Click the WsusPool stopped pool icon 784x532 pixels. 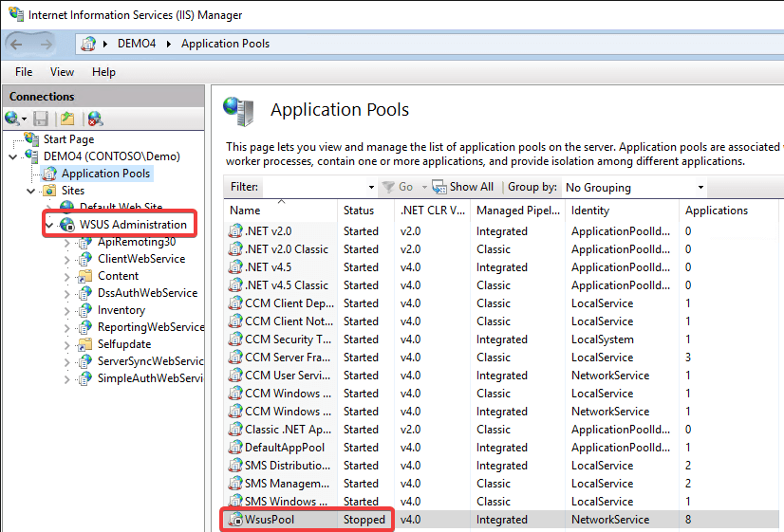coord(235,520)
